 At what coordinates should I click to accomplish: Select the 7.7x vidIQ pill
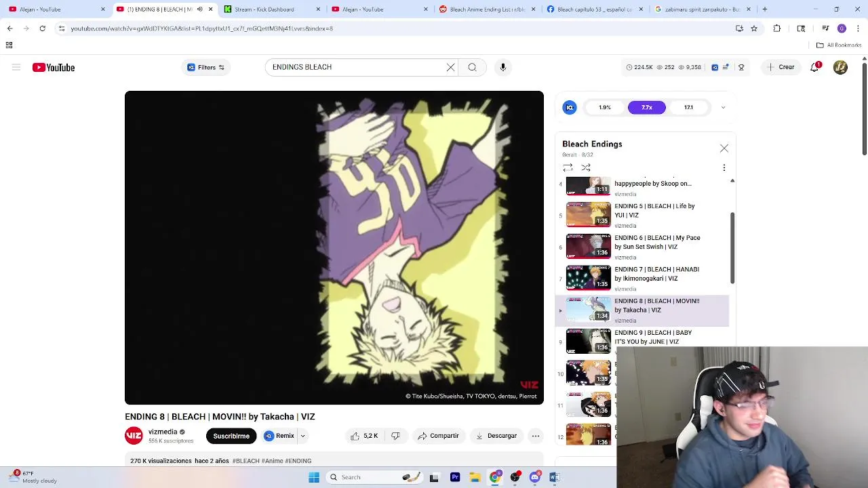(x=647, y=107)
